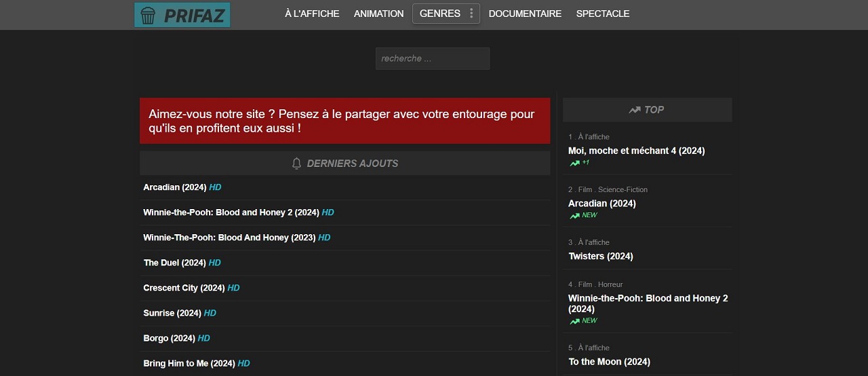Screen dimensions: 868x376
Task: Click the PRIFAZ popcorn logo
Action: pos(182,15)
